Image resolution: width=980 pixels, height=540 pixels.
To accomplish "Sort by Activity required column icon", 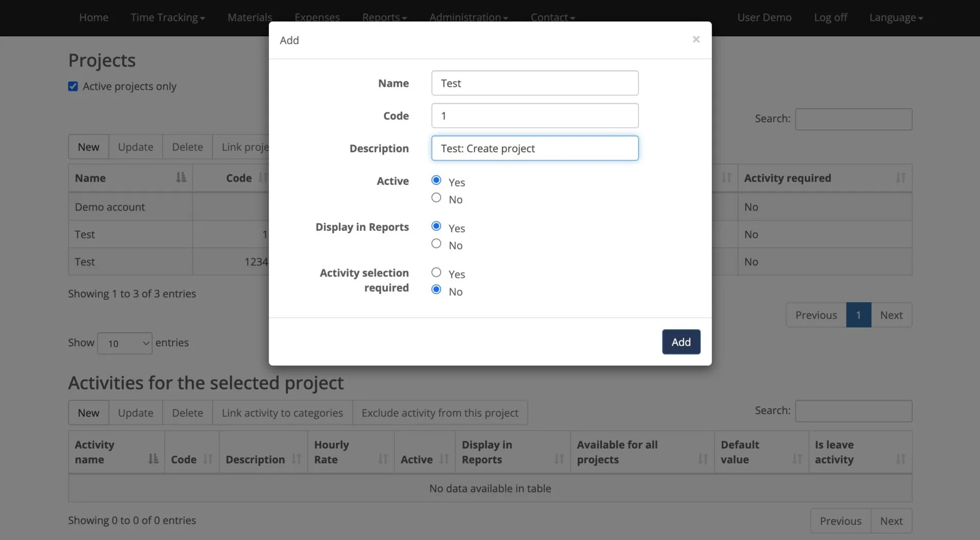I will tap(900, 178).
